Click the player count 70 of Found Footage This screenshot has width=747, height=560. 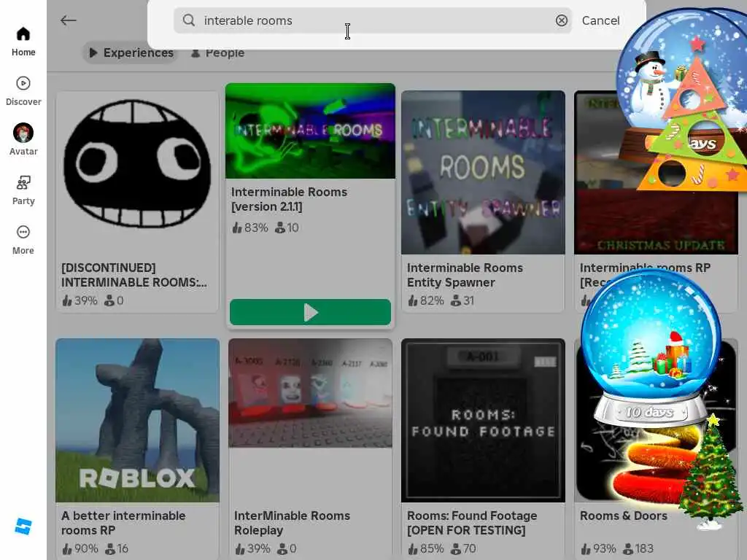[463, 548]
